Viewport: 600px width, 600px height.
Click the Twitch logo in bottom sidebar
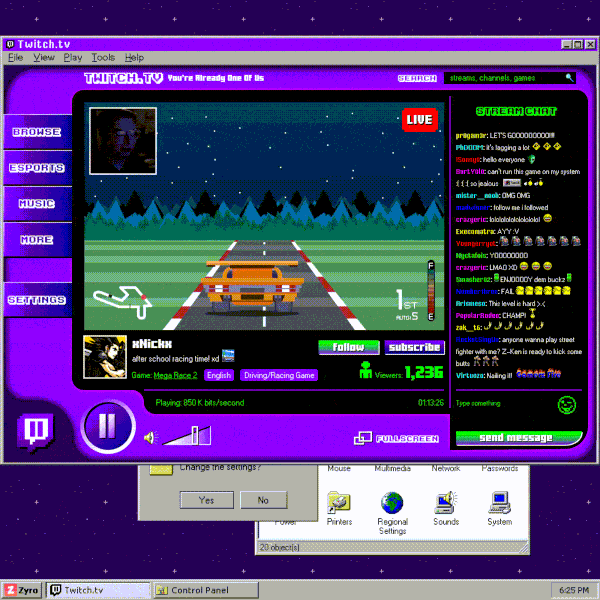(x=36, y=431)
